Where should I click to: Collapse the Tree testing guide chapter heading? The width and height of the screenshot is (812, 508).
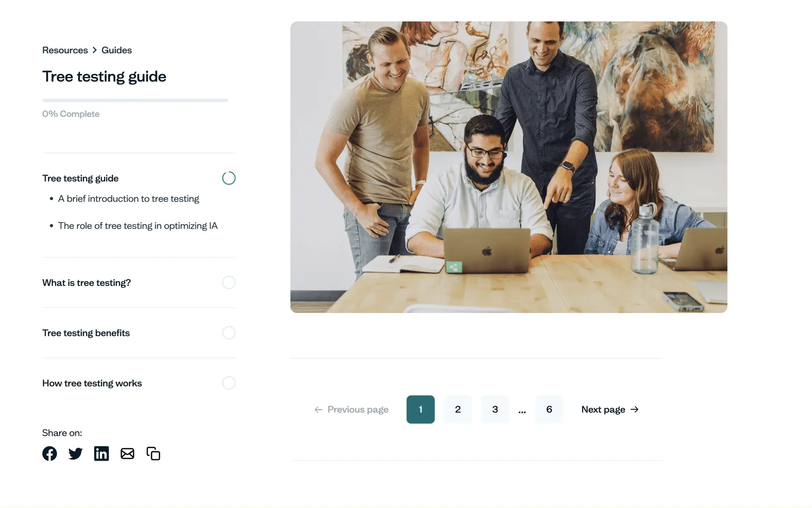(x=80, y=178)
